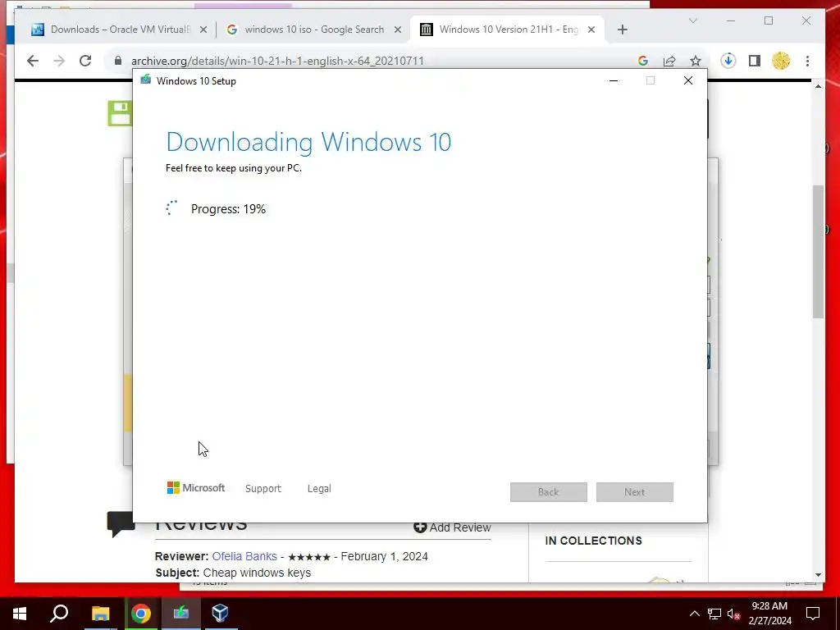Open Chrome three-dot menu
Screen dimensions: 840x630
[807, 61]
